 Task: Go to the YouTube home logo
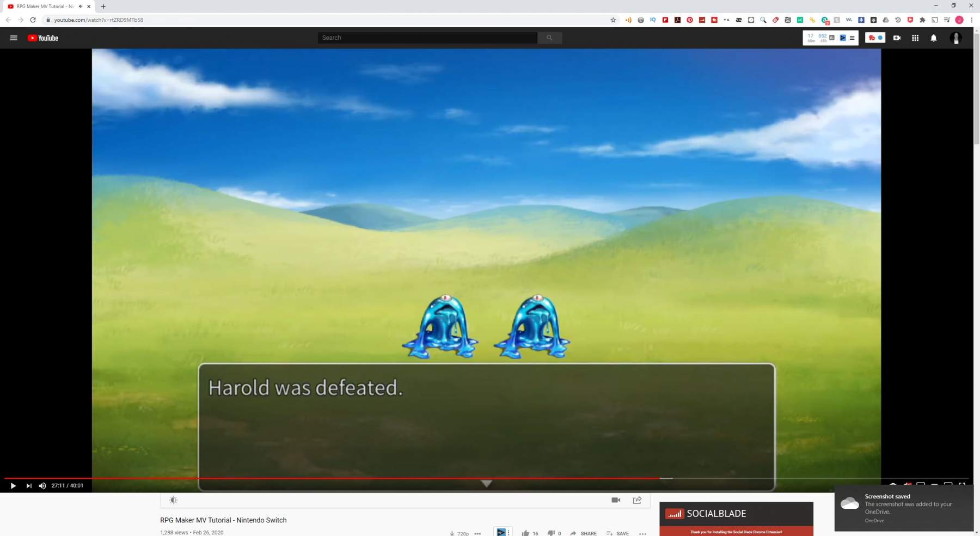coord(43,38)
